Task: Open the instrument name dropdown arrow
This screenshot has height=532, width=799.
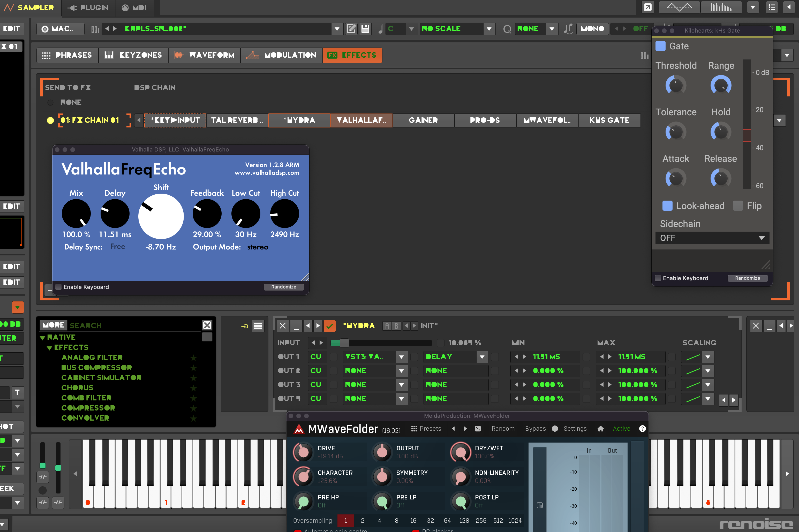Action: tap(337, 29)
